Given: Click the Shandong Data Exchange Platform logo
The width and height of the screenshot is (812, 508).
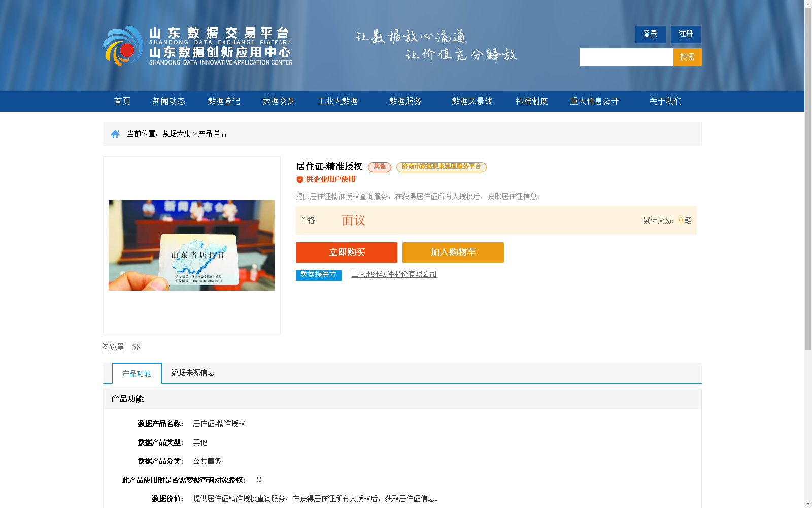Looking at the screenshot, I should (198, 46).
